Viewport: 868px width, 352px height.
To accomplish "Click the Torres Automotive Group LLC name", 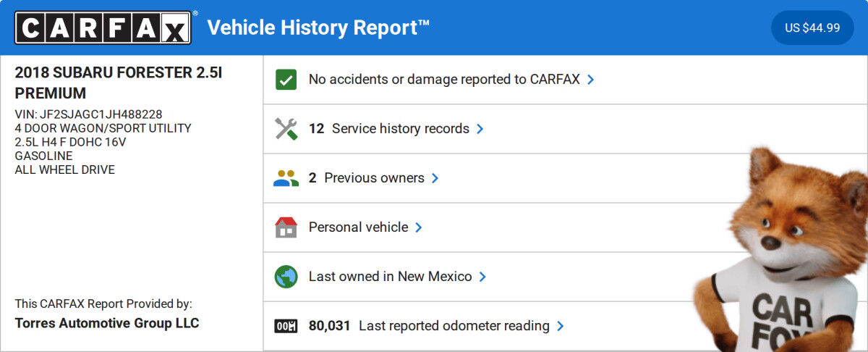I will pyautogui.click(x=107, y=323).
